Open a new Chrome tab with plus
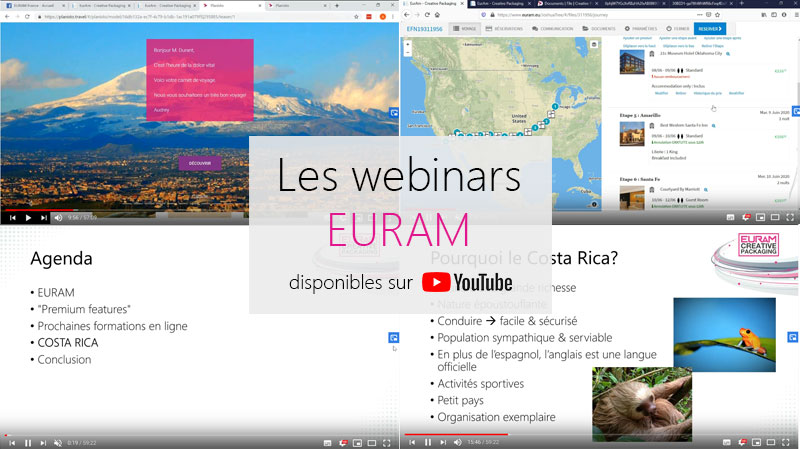Viewport: 800px width, 449px height. pos(337,6)
